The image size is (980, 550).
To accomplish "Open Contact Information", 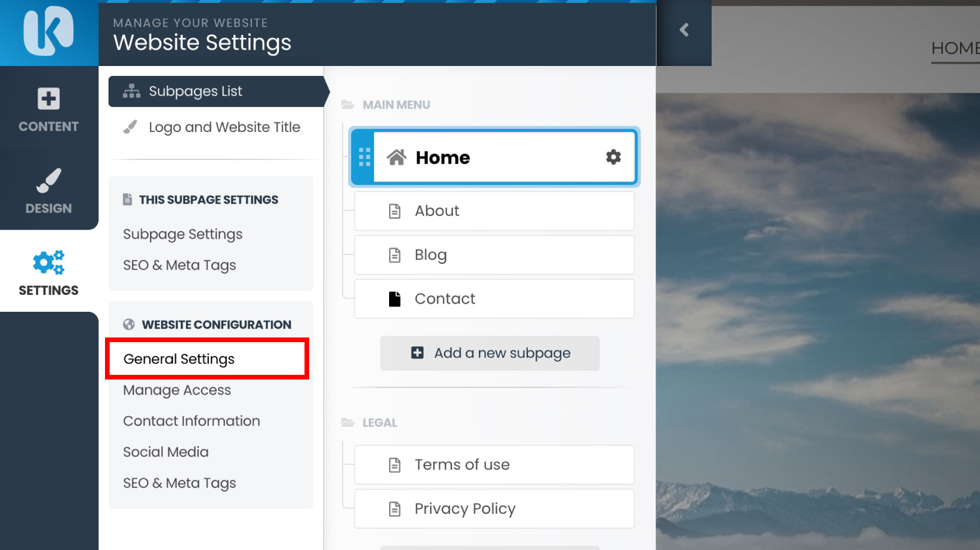I will click(x=191, y=421).
